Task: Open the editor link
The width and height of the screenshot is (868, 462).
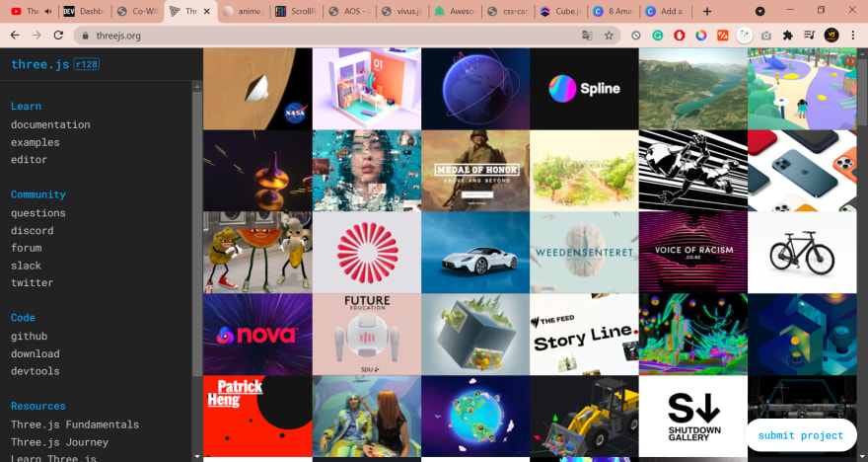Action: (x=29, y=160)
